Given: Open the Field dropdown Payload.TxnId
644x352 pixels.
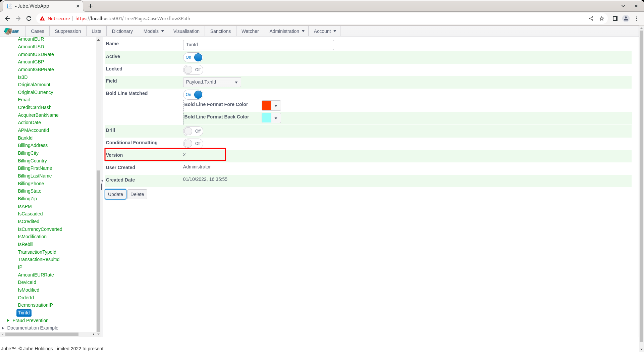Looking at the screenshot, I should (x=212, y=82).
